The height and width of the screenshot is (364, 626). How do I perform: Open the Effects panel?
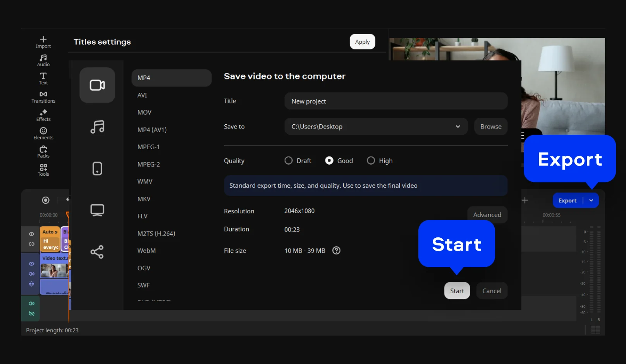click(43, 115)
